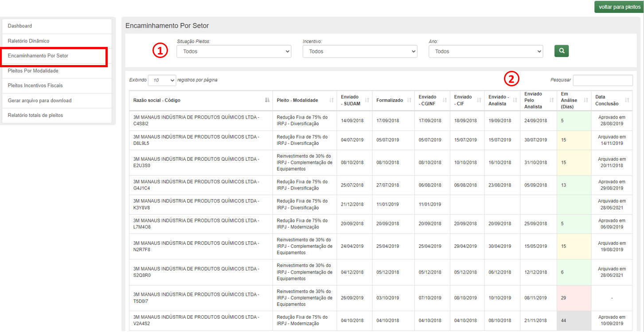Screen dimensions: 644x332
Task: Open Raletório Dinâmico menu item
Action: (x=57, y=41)
